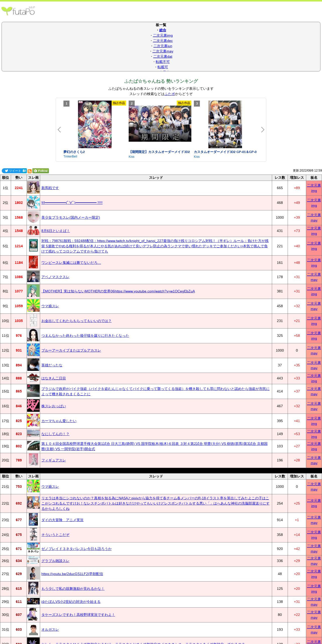Advance carousel with right arrow
The width and height of the screenshot is (322, 644).
coord(263,130)
